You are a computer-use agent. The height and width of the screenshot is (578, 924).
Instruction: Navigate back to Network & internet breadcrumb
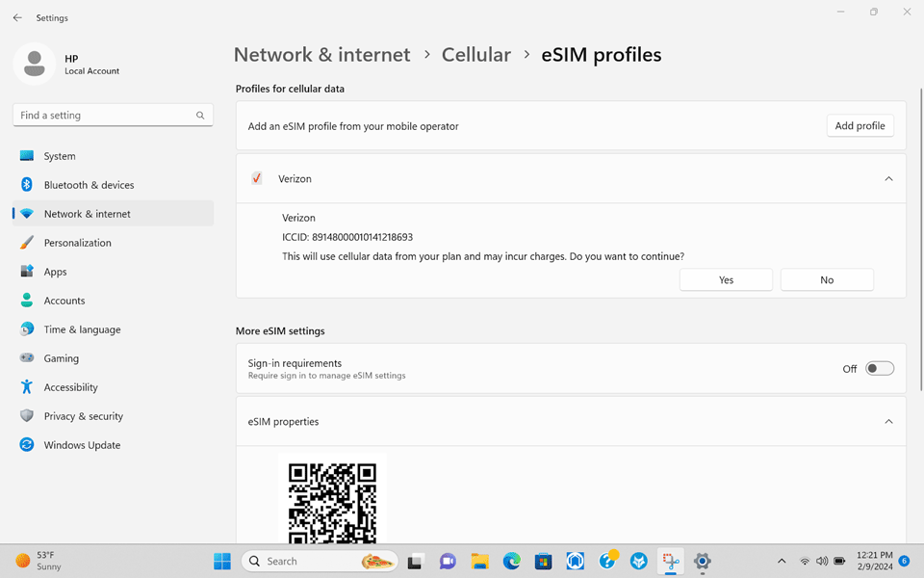[321, 55]
